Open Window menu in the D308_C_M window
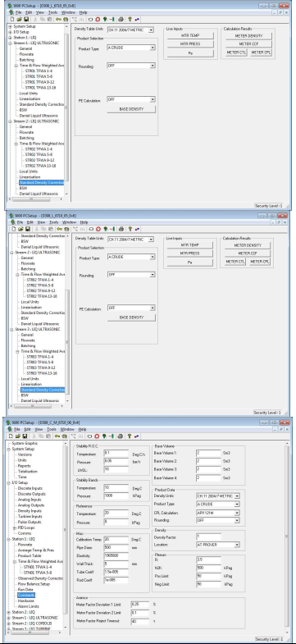The height and width of the screenshot is (644, 296). (x=67, y=429)
